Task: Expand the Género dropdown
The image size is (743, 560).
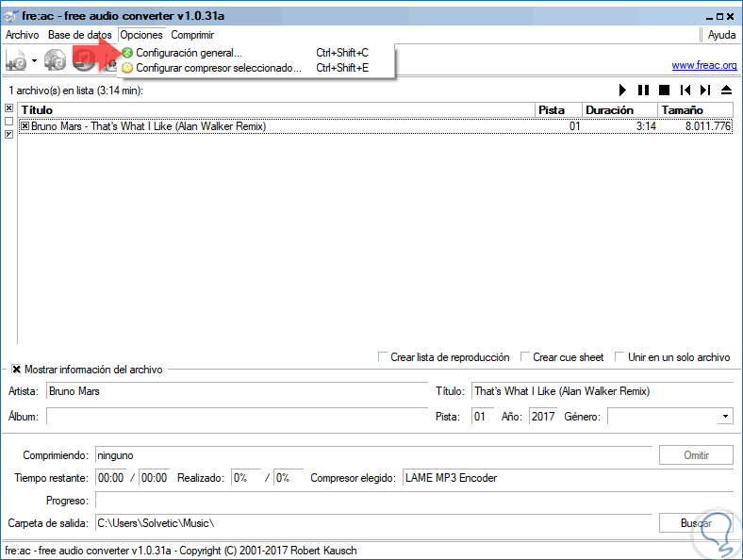Action: click(x=725, y=417)
